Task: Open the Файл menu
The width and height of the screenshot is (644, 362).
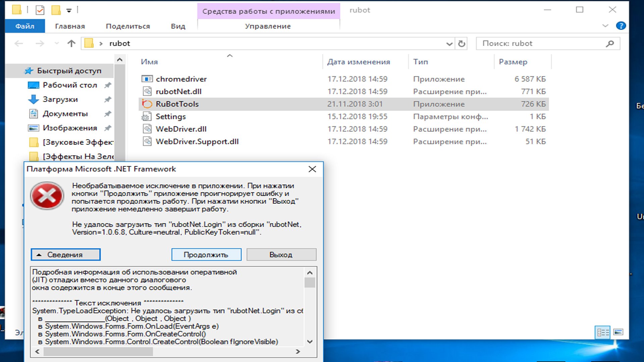Action: pos(25,26)
